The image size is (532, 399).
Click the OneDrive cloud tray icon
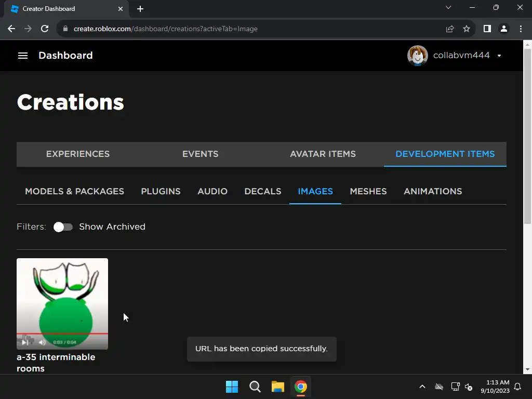[x=439, y=387]
